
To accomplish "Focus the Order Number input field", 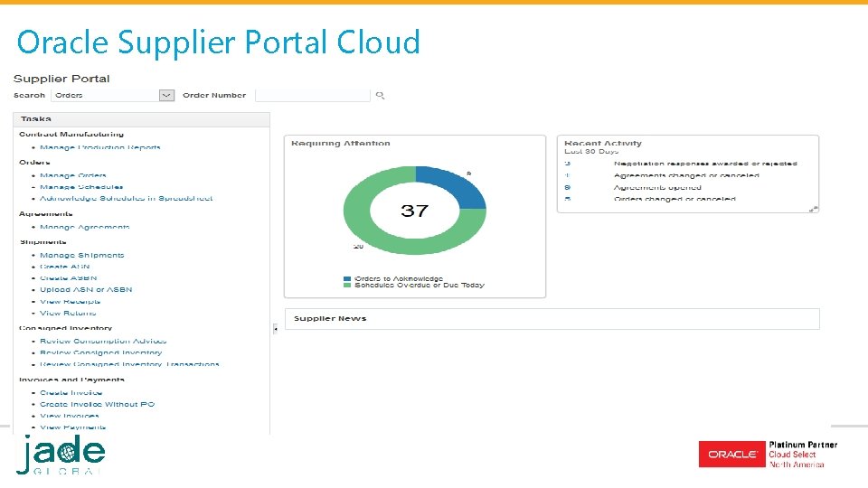I will tap(312, 95).
